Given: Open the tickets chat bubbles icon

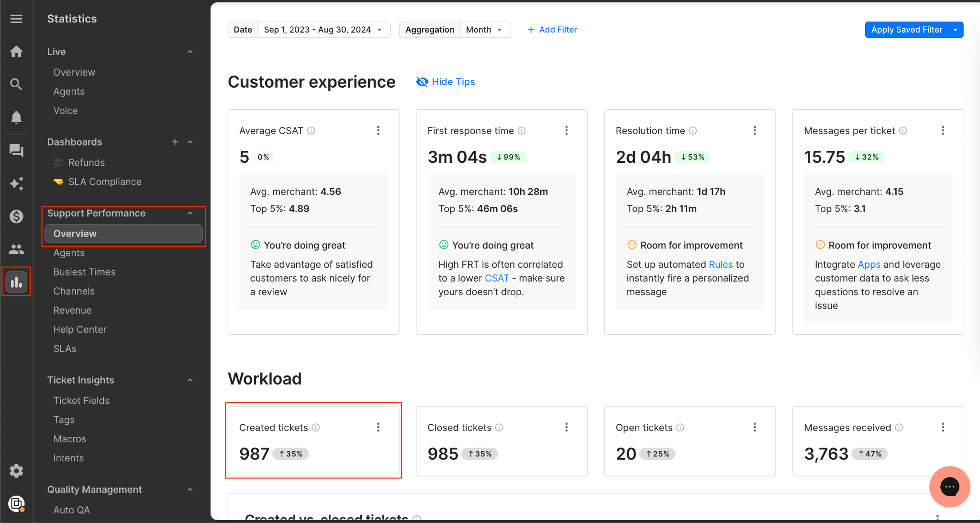Looking at the screenshot, I should pos(16,151).
